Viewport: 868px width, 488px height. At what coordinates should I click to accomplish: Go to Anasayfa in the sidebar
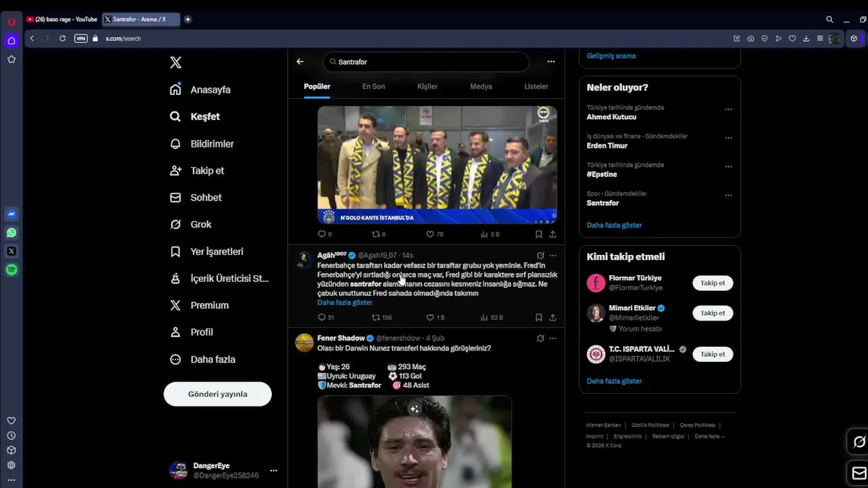click(x=200, y=89)
